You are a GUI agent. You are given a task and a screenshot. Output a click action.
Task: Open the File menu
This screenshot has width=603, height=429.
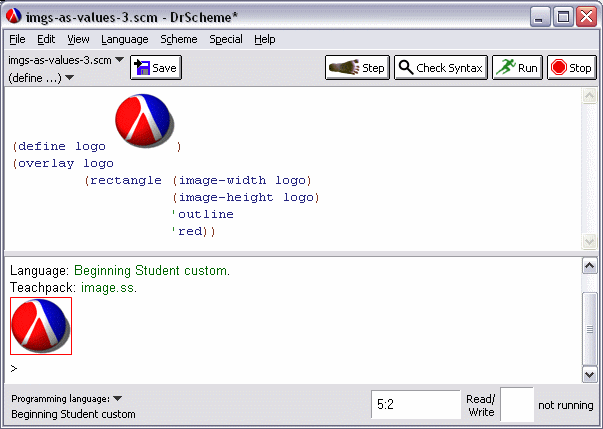click(x=17, y=39)
